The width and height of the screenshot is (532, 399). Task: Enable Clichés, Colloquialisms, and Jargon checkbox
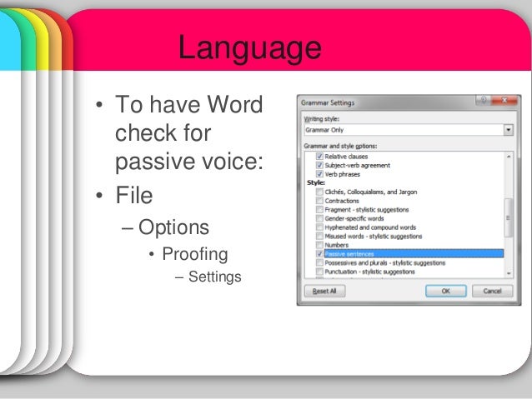coord(319,192)
